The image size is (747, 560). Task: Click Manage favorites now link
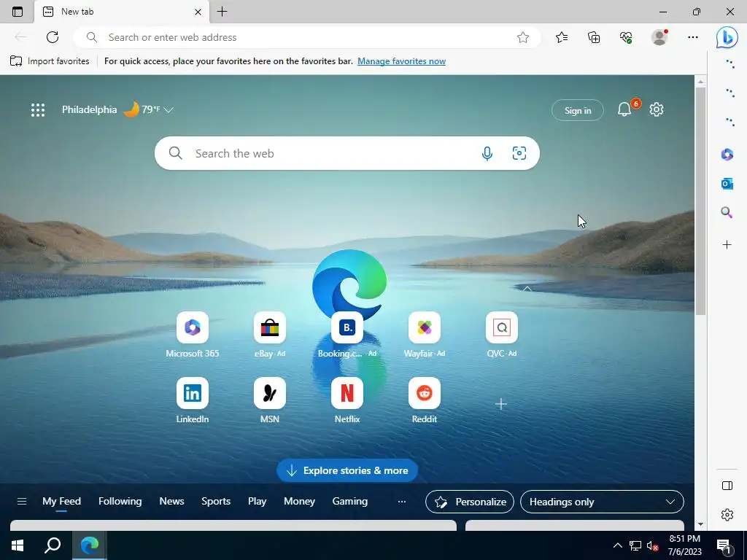[x=402, y=61]
